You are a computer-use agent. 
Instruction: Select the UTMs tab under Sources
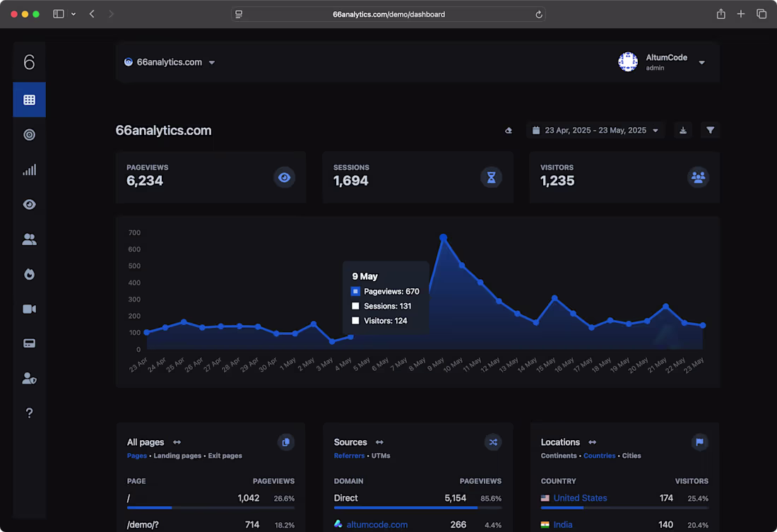tap(381, 456)
